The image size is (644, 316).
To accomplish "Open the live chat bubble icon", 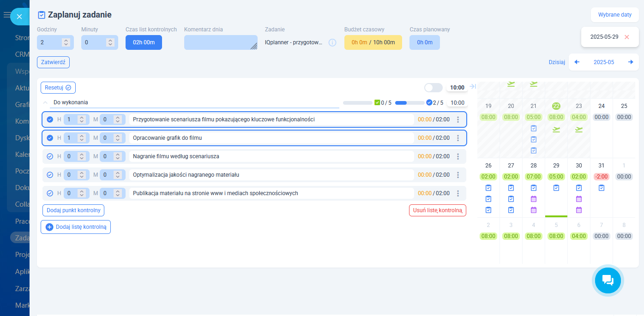I will click(608, 280).
